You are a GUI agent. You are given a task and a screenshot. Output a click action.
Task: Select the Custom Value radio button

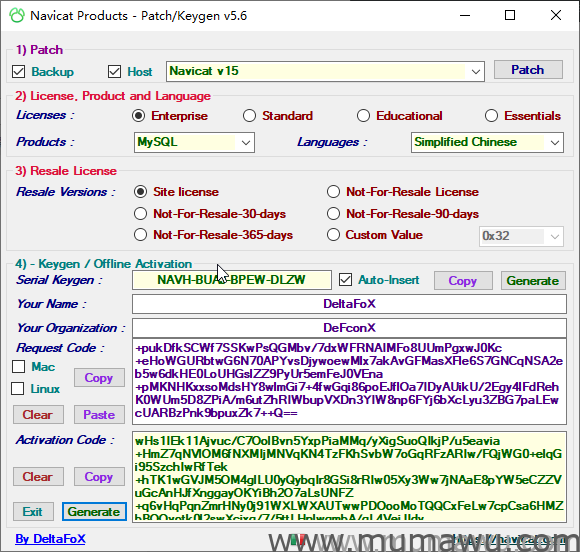[333, 235]
